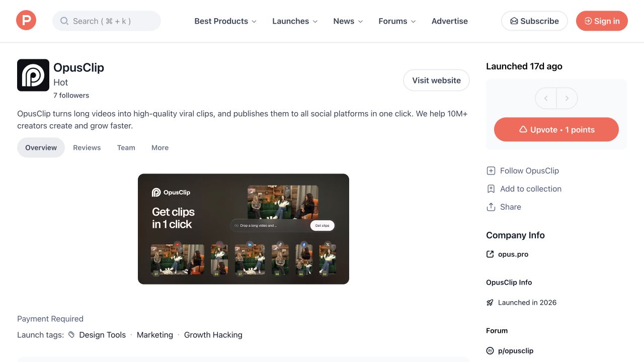Click the Launched 17d ago heading
This screenshot has height=362, width=644.
524,66
